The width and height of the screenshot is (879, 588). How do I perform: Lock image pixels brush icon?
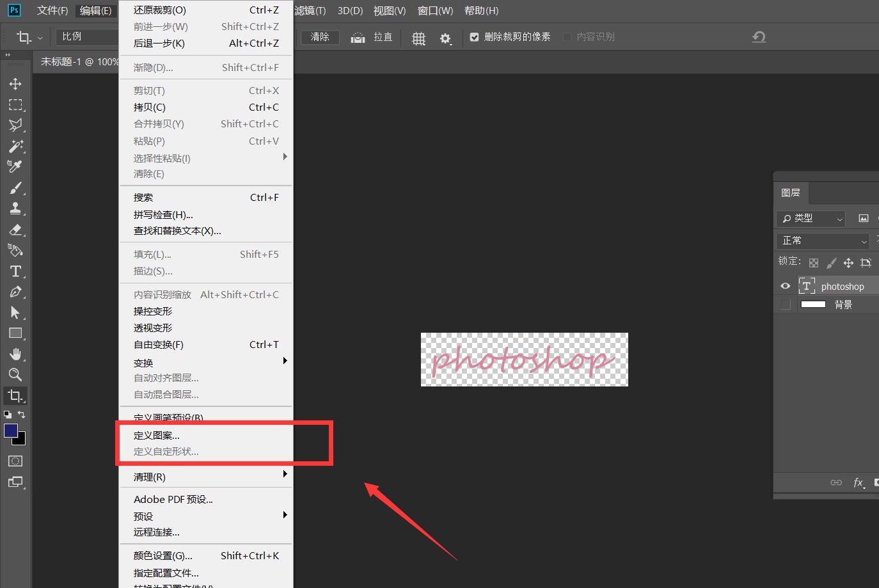click(x=831, y=262)
